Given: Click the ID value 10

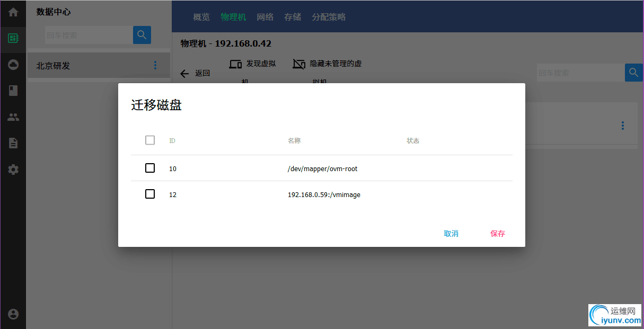Looking at the screenshot, I should tap(173, 169).
